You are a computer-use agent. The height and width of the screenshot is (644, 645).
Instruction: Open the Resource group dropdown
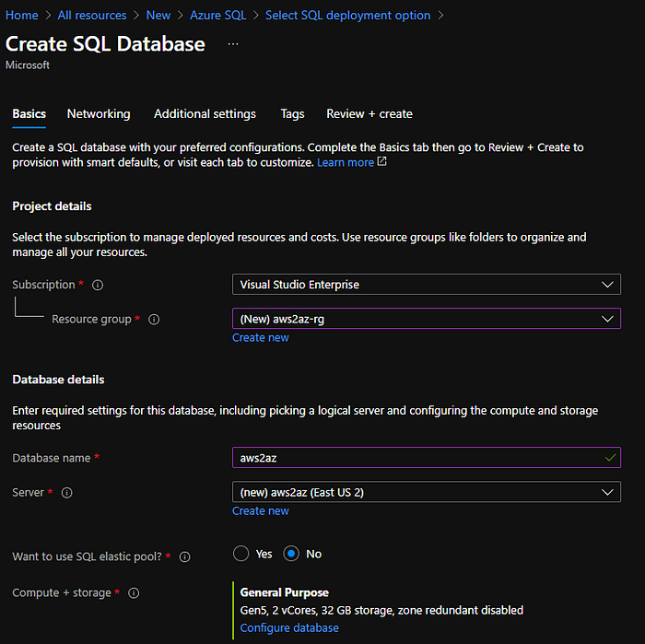coord(426,318)
